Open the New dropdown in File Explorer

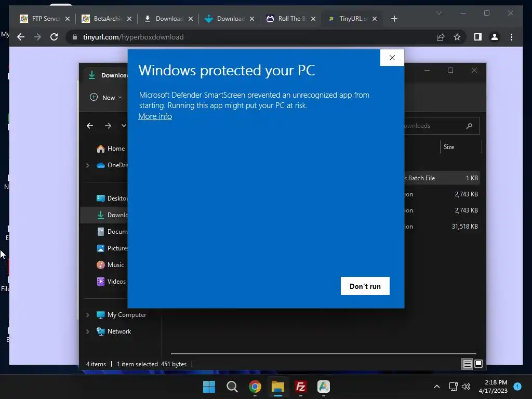tap(105, 97)
